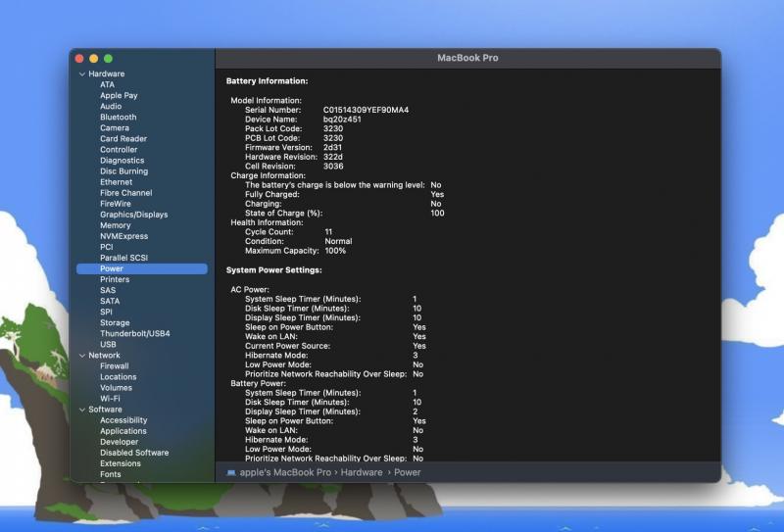
Task: Select SPI in the sidebar
Action: point(106,312)
